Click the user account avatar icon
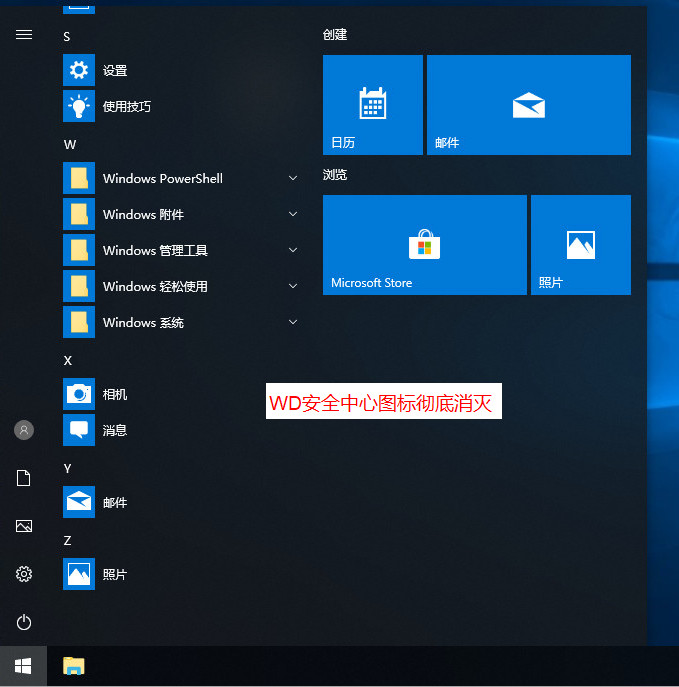 24,430
